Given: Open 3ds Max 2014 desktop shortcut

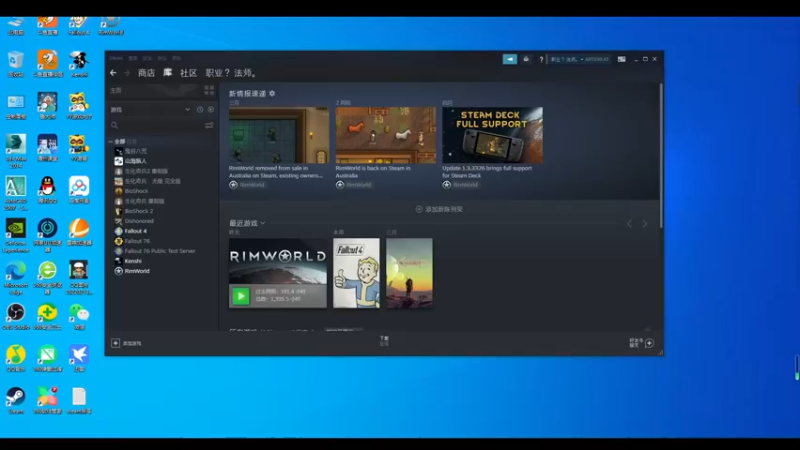Looking at the screenshot, I should 16,151.
